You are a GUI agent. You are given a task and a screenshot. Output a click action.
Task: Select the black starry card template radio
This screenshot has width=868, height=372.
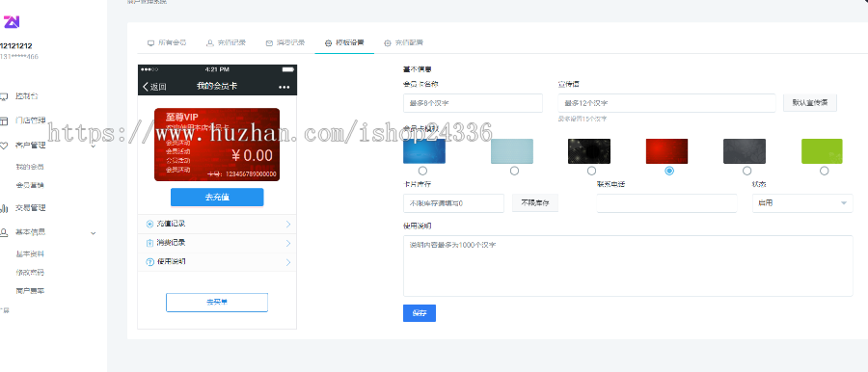coord(591,171)
